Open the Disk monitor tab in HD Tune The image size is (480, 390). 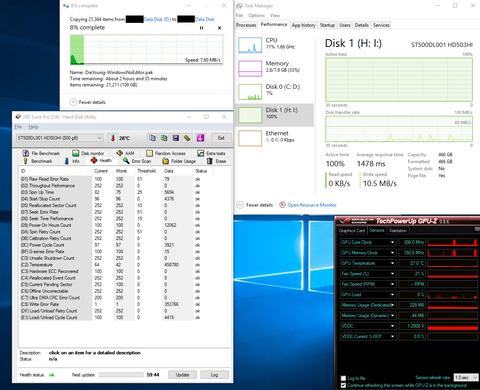point(88,153)
